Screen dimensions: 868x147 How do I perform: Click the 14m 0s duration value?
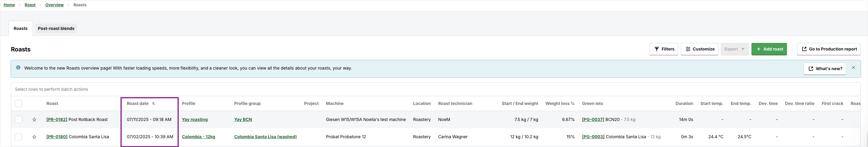point(686,119)
